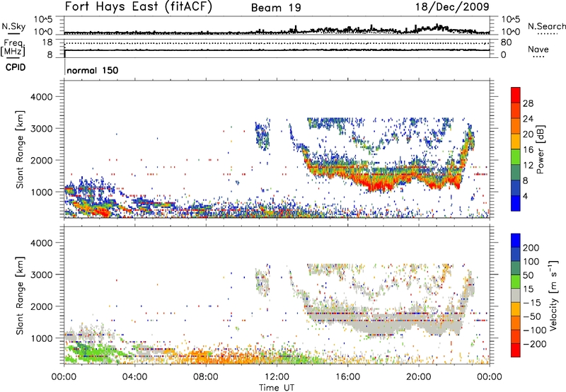Viewport: 566px width, 392px height.
Task: Click the 'Slant Range [km]' label of the velocity panel
Action: (20, 295)
